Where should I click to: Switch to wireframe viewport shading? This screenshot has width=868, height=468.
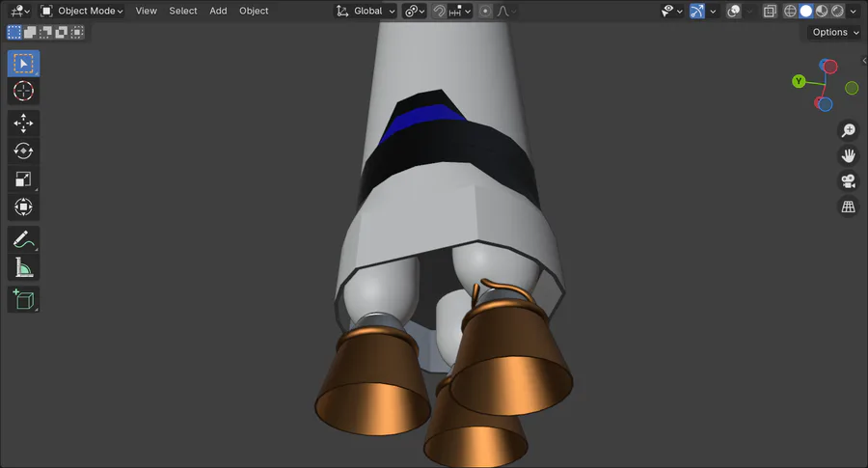[791, 11]
